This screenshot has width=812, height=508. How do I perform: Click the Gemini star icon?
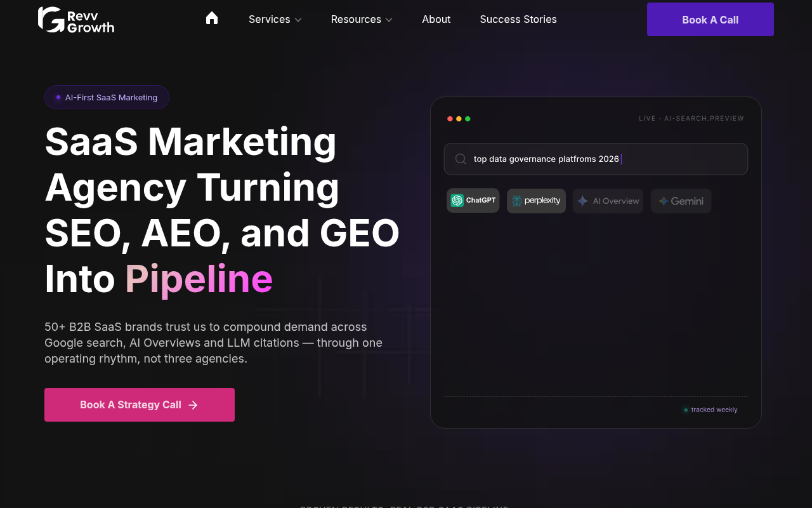(x=664, y=201)
